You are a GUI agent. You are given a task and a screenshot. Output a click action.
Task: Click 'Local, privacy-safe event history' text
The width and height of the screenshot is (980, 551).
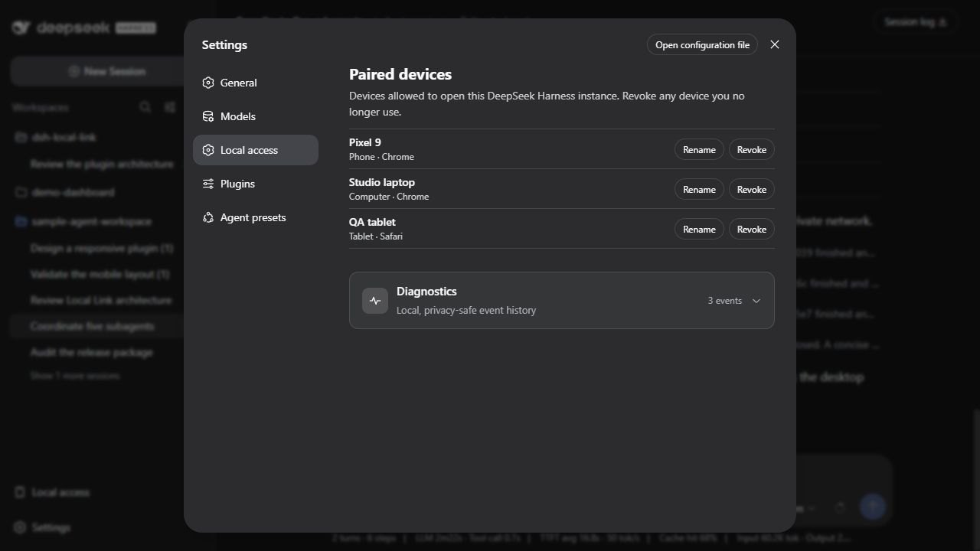(466, 310)
